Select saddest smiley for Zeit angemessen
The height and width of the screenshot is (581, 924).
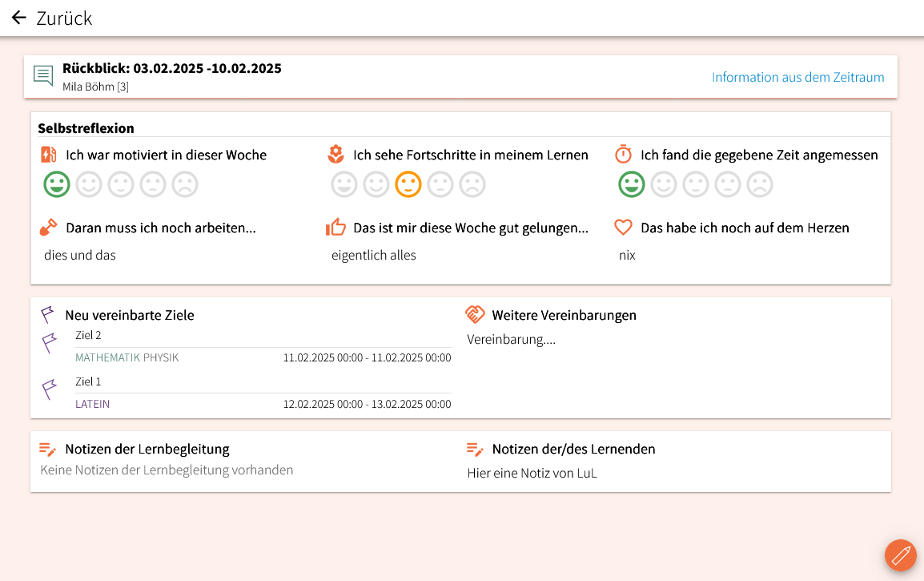click(x=760, y=184)
